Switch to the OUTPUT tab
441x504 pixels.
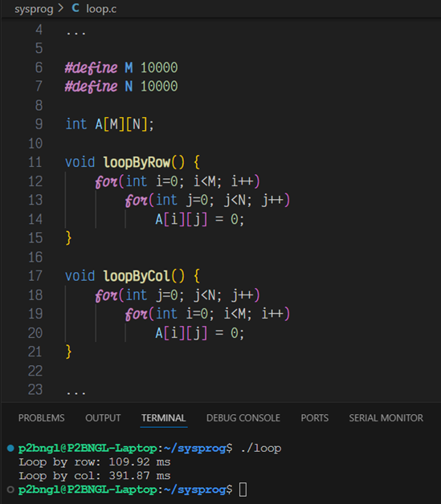click(x=103, y=418)
